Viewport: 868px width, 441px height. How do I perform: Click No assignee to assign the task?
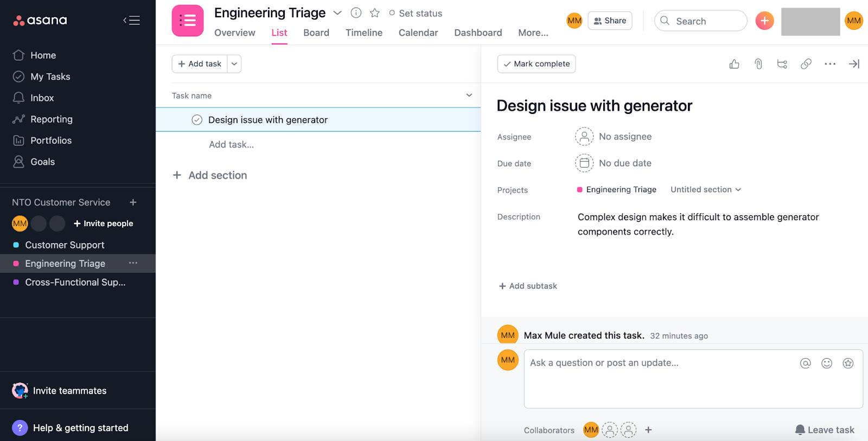pos(614,137)
